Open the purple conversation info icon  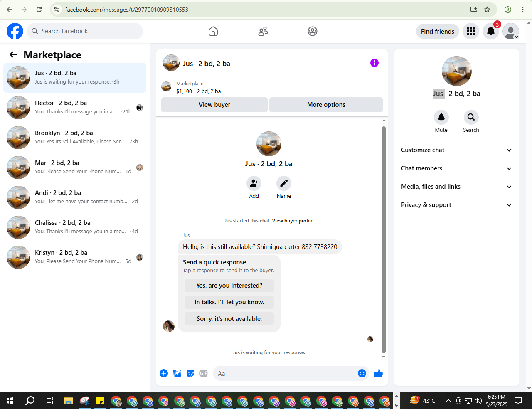pyautogui.click(x=374, y=63)
